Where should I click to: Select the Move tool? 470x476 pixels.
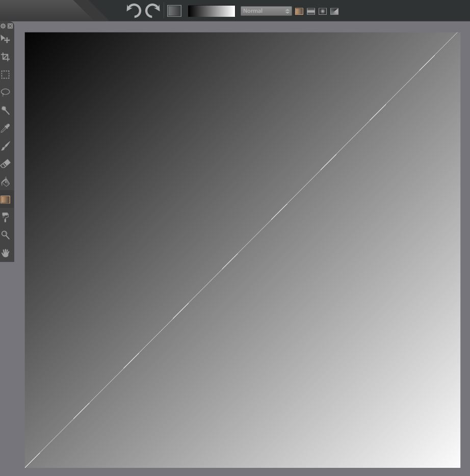point(6,39)
